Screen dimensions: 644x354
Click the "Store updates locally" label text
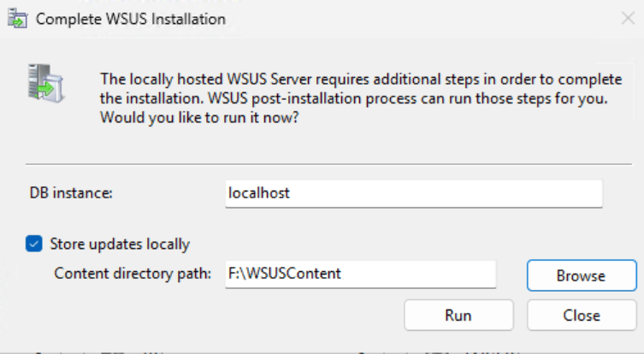click(120, 244)
